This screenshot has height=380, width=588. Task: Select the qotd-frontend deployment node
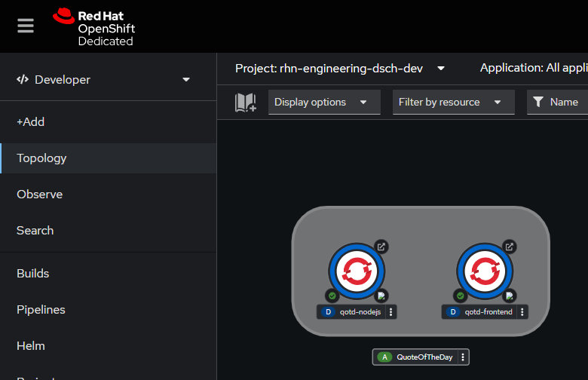(x=485, y=271)
